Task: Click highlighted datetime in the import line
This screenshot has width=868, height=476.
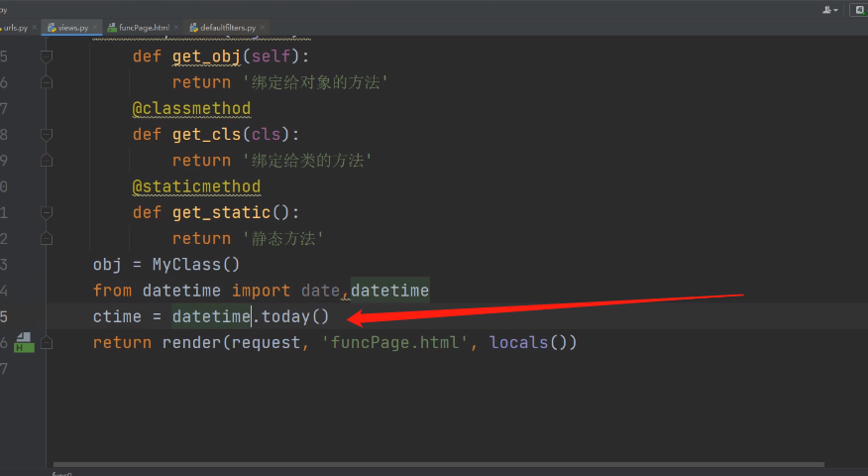Action: [389, 291]
